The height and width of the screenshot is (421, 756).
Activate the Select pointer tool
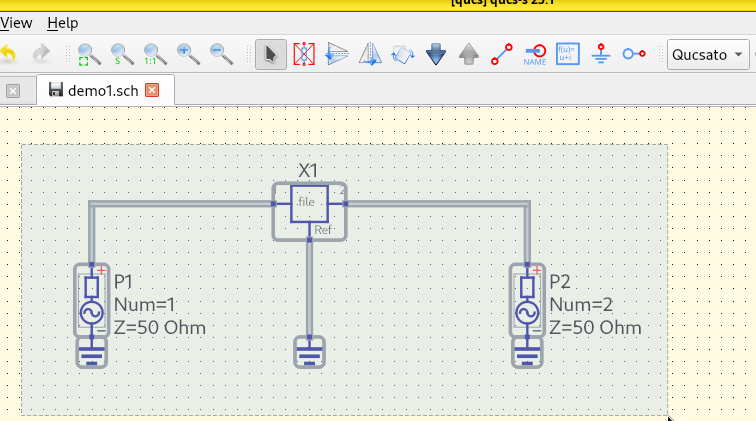[269, 54]
